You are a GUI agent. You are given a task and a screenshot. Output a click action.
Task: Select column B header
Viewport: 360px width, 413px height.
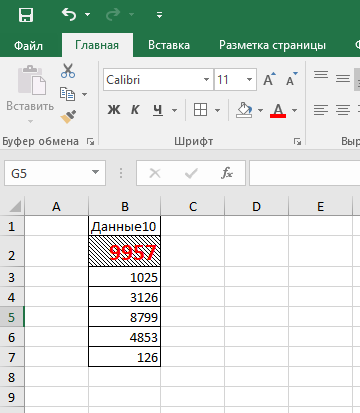(x=125, y=206)
